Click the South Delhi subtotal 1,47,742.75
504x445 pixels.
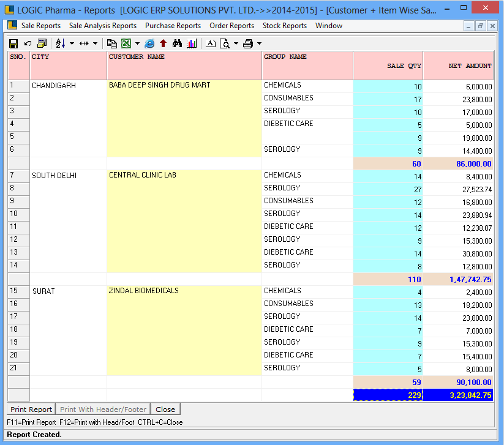click(458, 279)
